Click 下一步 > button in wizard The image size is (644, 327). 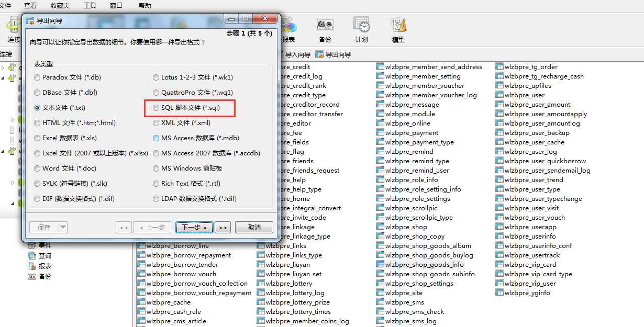pos(194,228)
